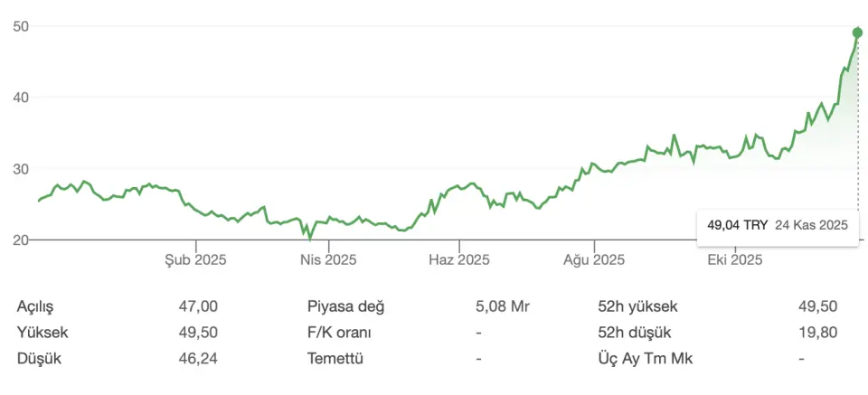Click the Düşük value 46,24

pyautogui.click(x=198, y=359)
